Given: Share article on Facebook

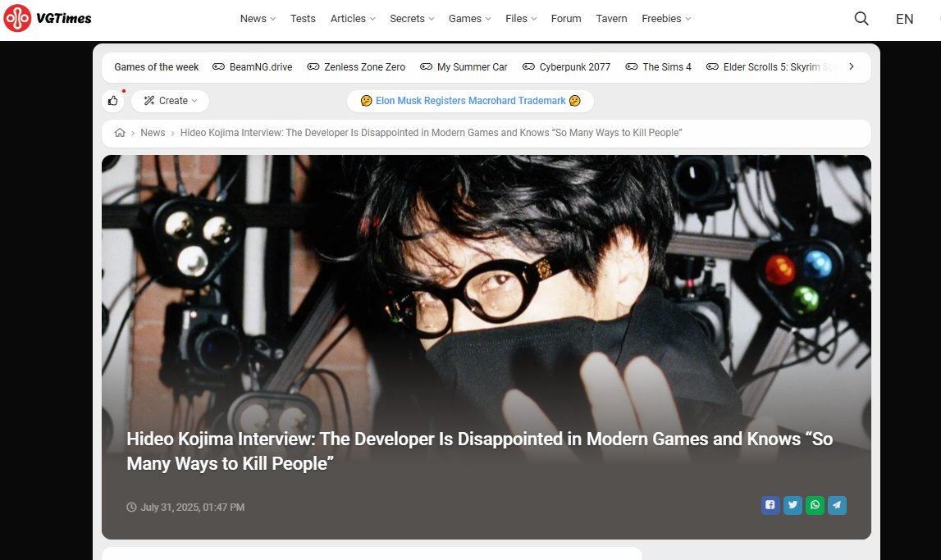Looking at the screenshot, I should tap(770, 505).
